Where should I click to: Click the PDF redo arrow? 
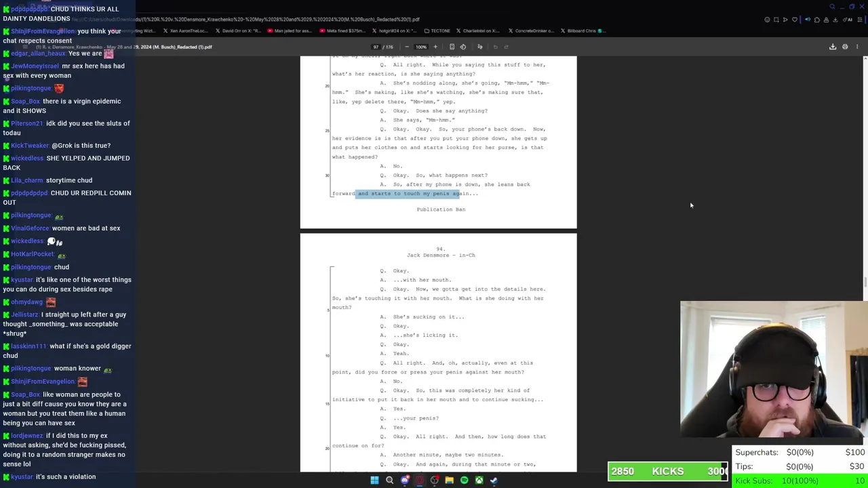click(507, 47)
